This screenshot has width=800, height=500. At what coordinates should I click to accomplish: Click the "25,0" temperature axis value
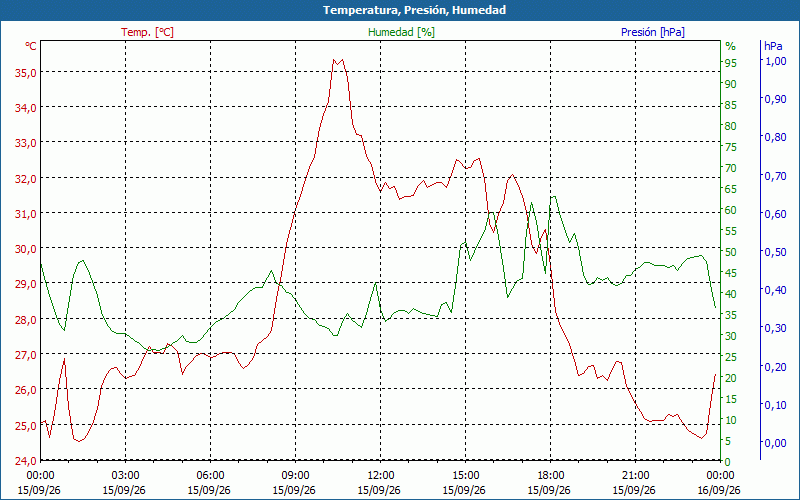[26, 425]
